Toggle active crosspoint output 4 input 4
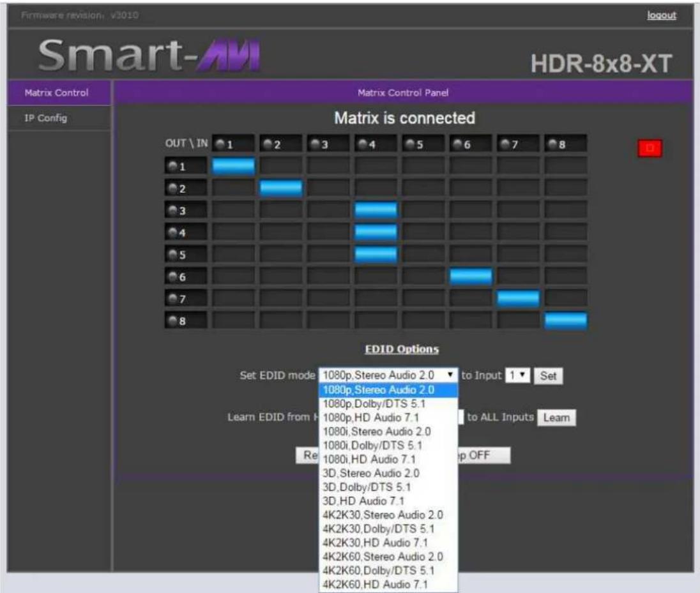The image size is (700, 593). 376,232
